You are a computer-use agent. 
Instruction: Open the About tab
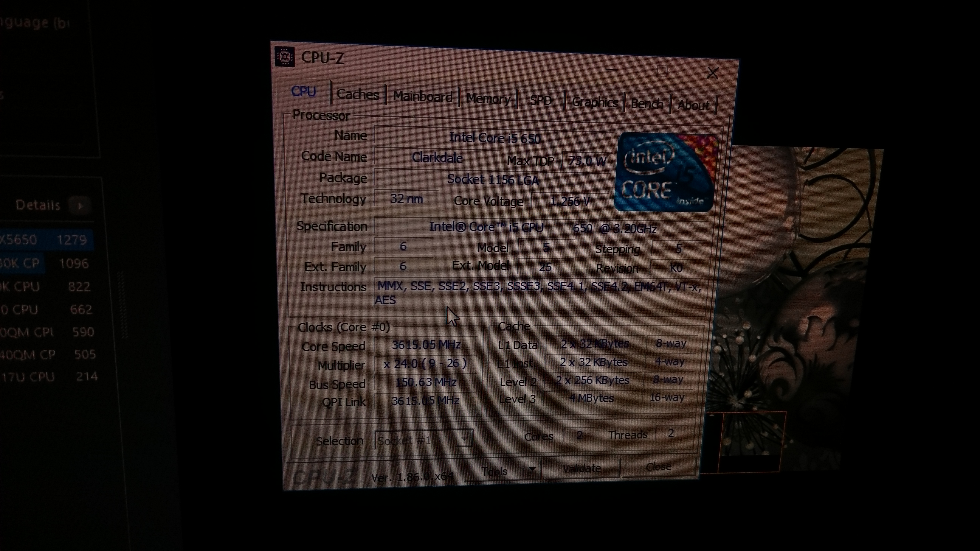pos(693,105)
